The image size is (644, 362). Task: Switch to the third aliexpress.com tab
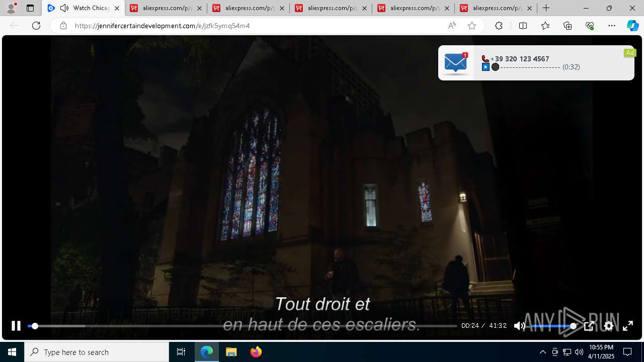coord(331,8)
